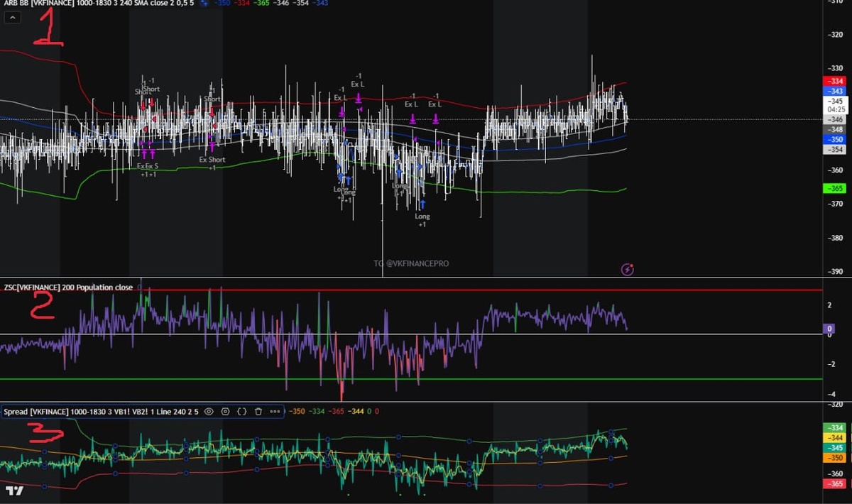The image size is (852, 504).
Task: Select the red -334 price label on main scale
Action: click(x=834, y=82)
